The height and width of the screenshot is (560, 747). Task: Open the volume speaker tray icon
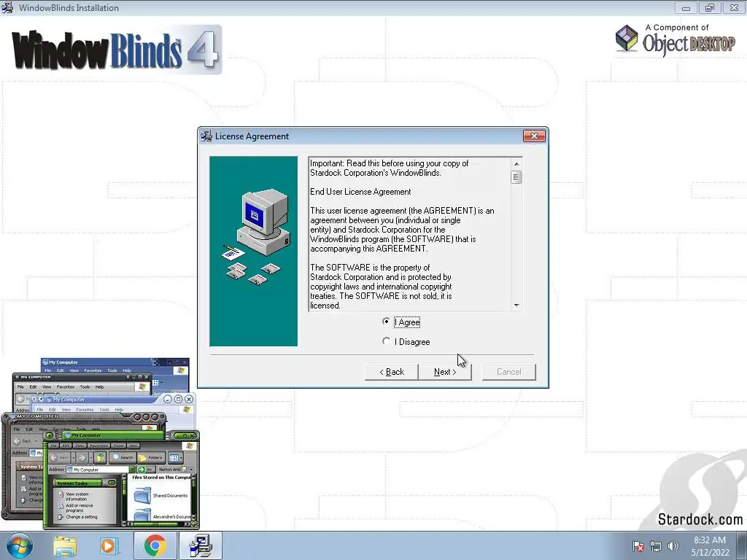tap(673, 546)
